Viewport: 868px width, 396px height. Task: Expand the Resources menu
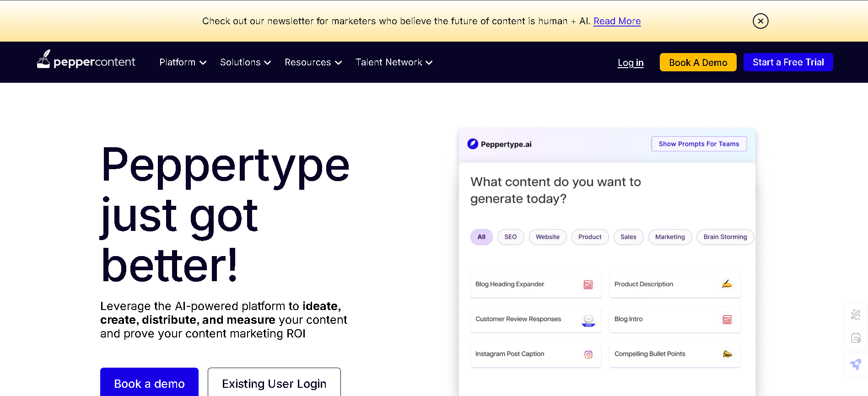coord(313,62)
